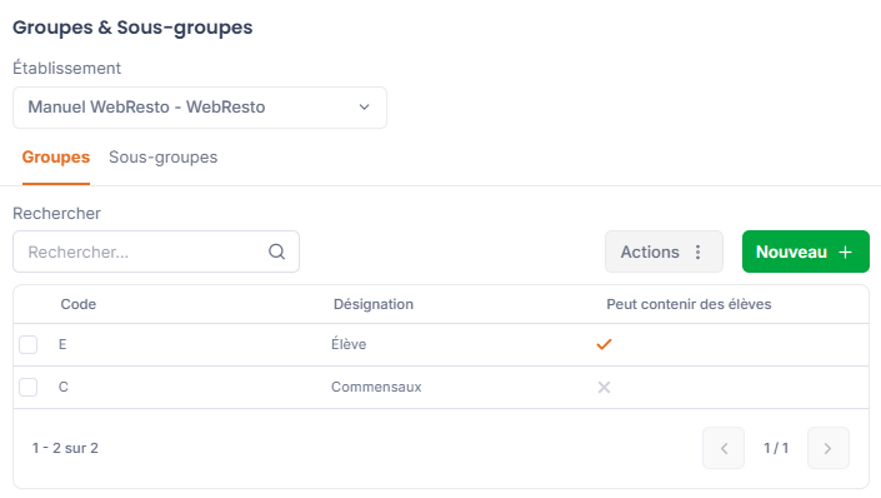Sort by the Désignation column header
Screen dimensions: 881x498
click(373, 304)
